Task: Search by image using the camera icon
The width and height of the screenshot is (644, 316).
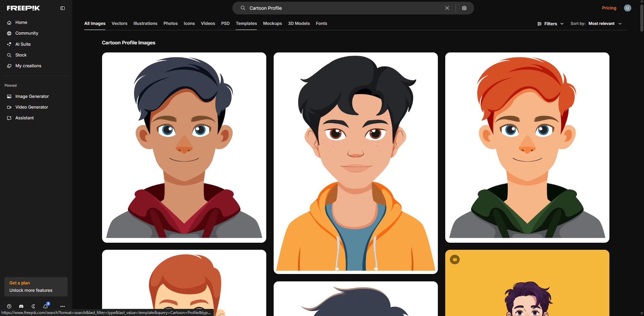Action: tap(465, 8)
